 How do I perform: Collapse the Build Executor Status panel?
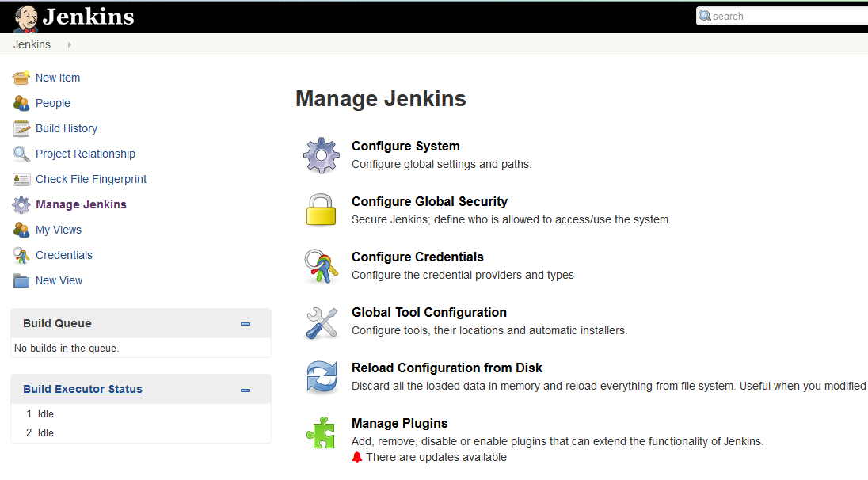click(245, 389)
